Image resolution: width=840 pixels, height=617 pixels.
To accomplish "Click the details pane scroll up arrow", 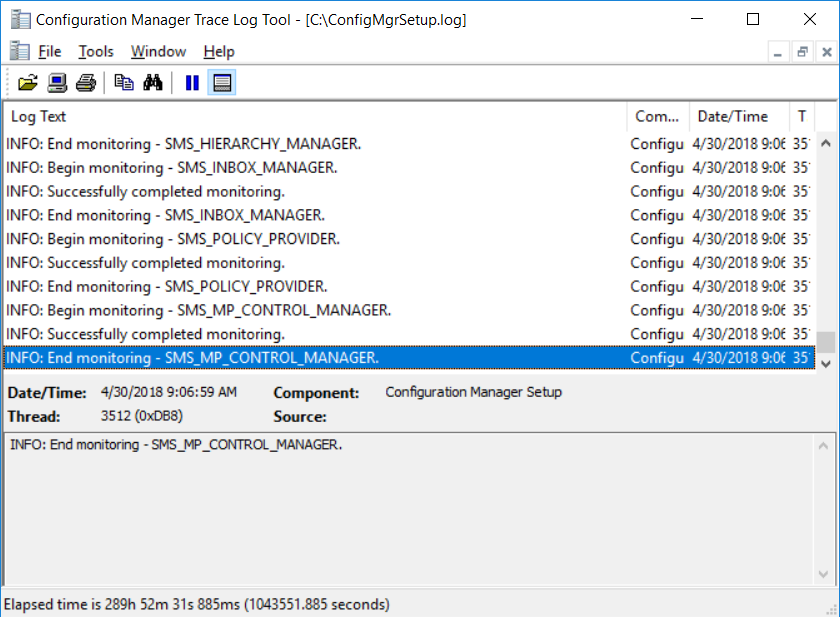I will tap(823, 446).
